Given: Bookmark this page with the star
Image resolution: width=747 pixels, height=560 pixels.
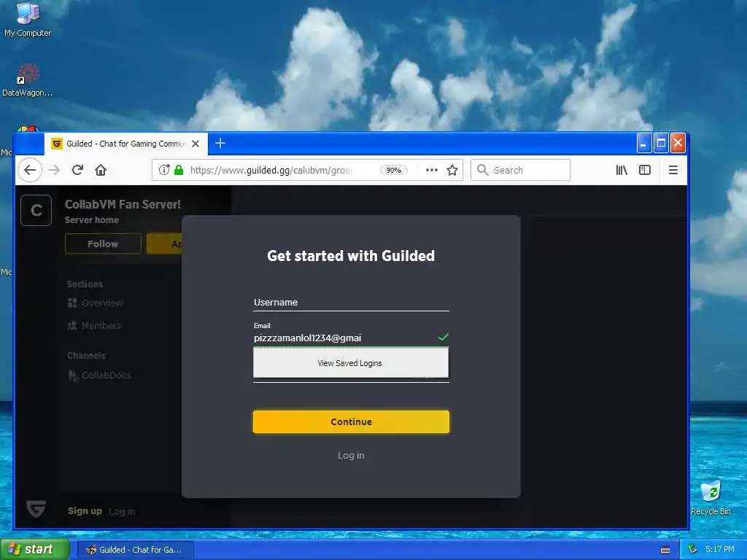Looking at the screenshot, I should click(452, 170).
